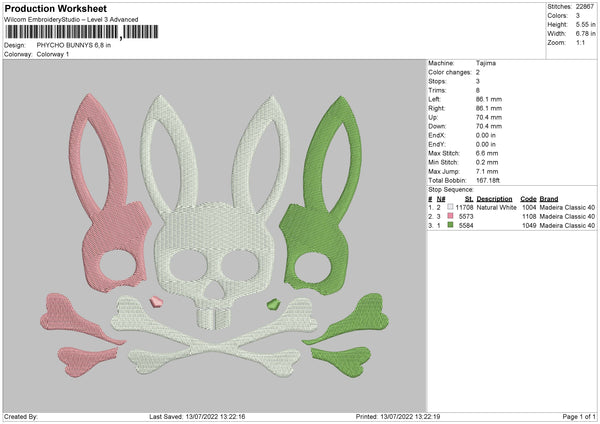Select the Natural White description
This screenshot has height=424, width=600.
[x=496, y=207]
